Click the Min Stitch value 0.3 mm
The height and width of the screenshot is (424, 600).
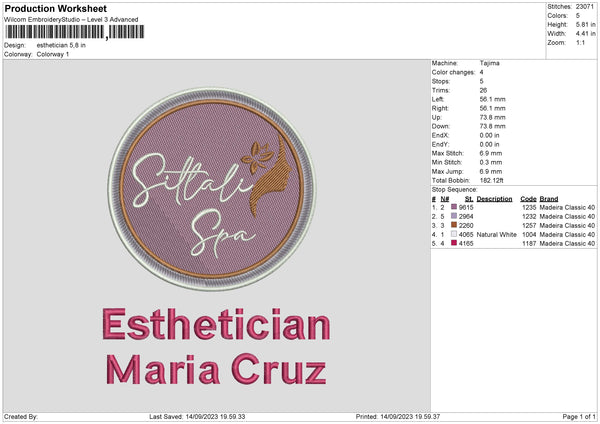click(x=491, y=162)
